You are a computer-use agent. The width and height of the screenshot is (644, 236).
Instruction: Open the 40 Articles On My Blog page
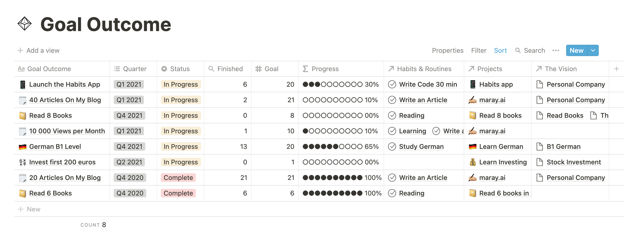pyautogui.click(x=65, y=100)
